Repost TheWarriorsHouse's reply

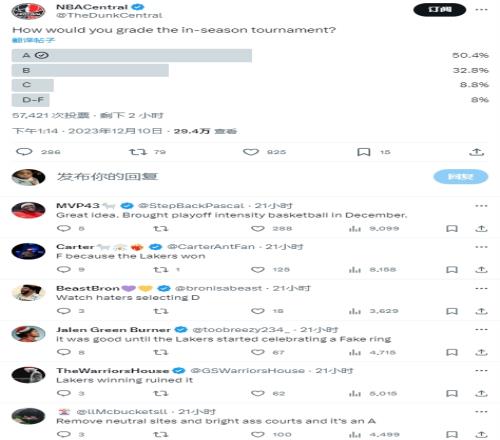(x=161, y=393)
